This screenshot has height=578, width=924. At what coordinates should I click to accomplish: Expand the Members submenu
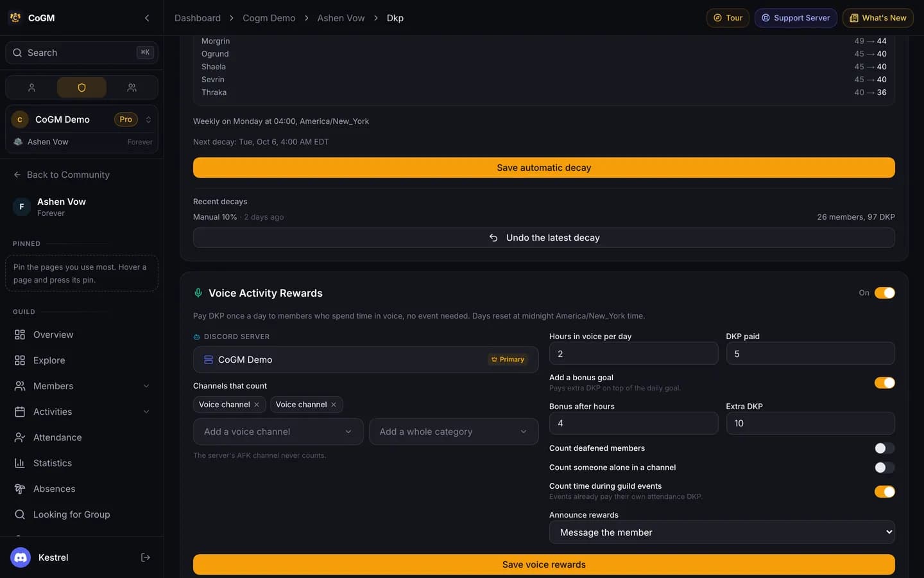(146, 386)
